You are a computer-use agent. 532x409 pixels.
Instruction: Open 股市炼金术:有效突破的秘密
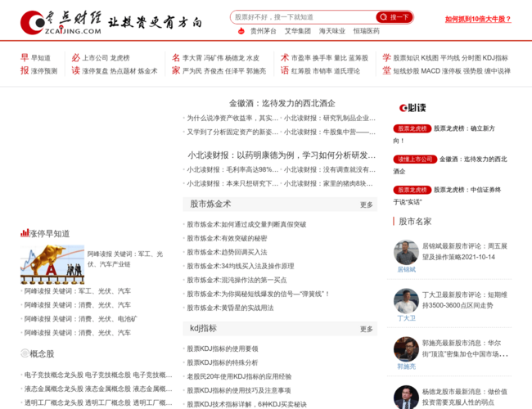pos(227,238)
